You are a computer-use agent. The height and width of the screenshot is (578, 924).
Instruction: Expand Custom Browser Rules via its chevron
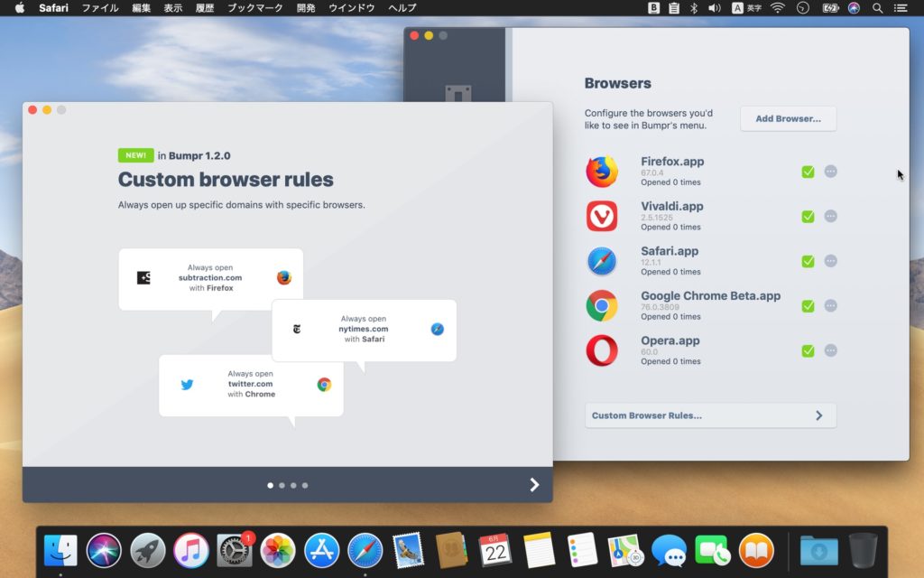click(x=819, y=415)
